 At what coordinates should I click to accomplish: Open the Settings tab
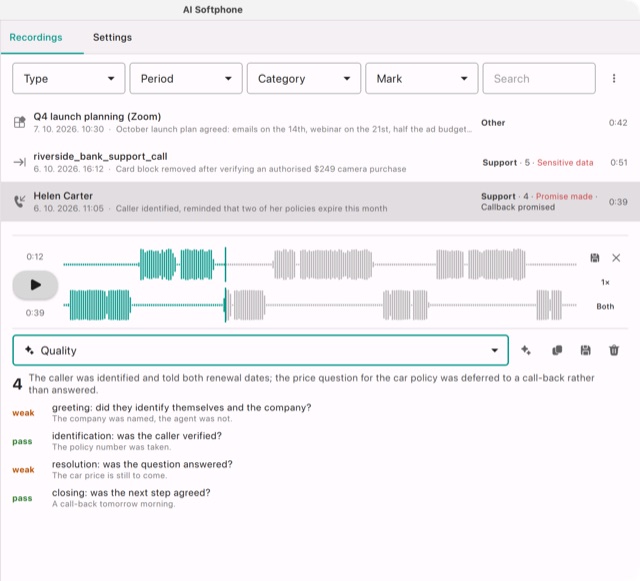tap(112, 38)
